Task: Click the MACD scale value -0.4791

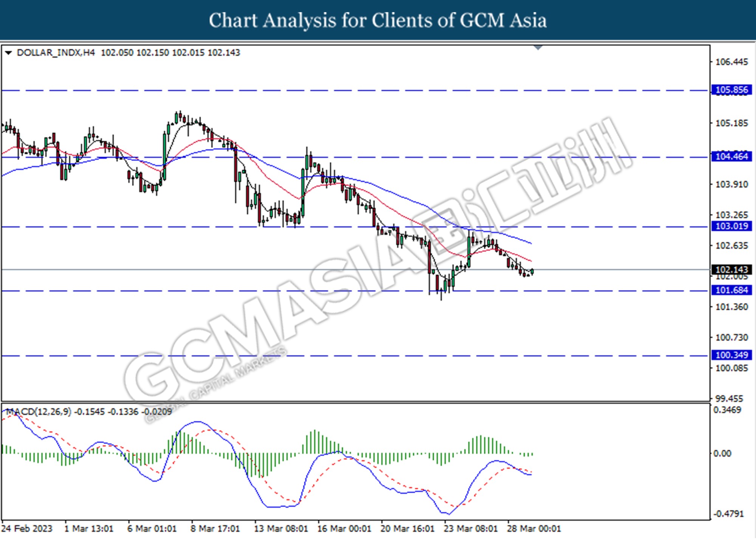Action: click(x=728, y=514)
